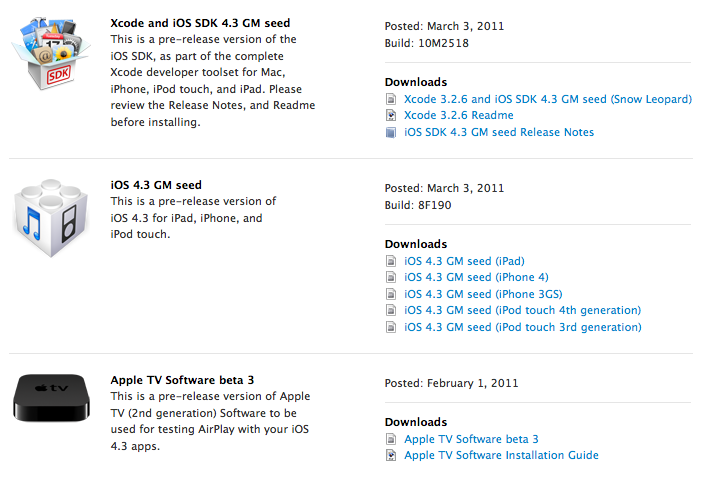
Task: Download Xcode 3.2.6 and iOS SDK 4.3 GM seed
Action: point(548,100)
